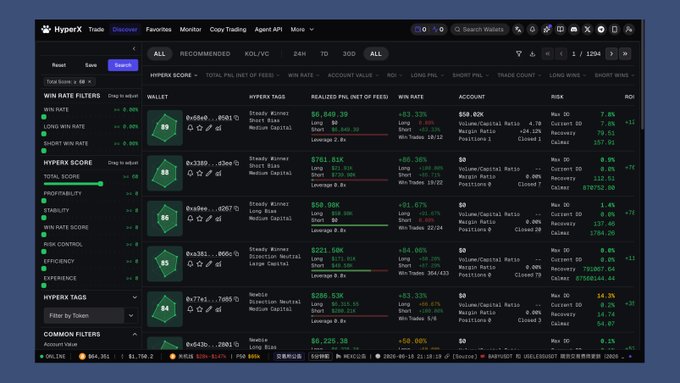Click the Save filters button
The image size is (680, 383).
click(x=91, y=65)
